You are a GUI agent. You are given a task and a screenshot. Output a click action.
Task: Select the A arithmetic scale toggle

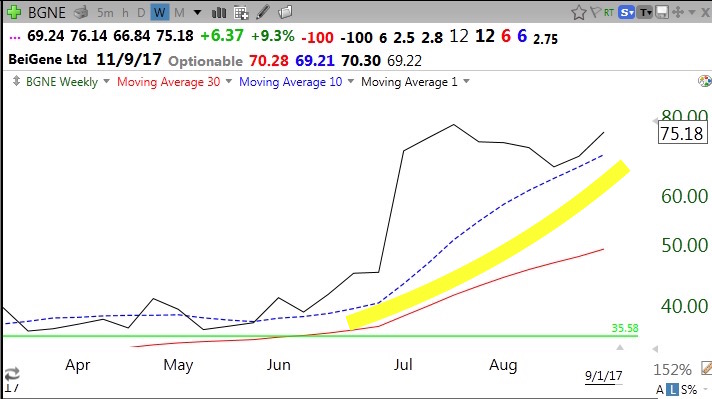(660, 389)
